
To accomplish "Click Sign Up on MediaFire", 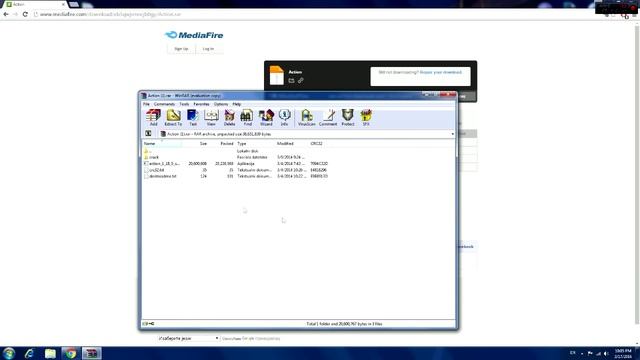I will click(181, 49).
